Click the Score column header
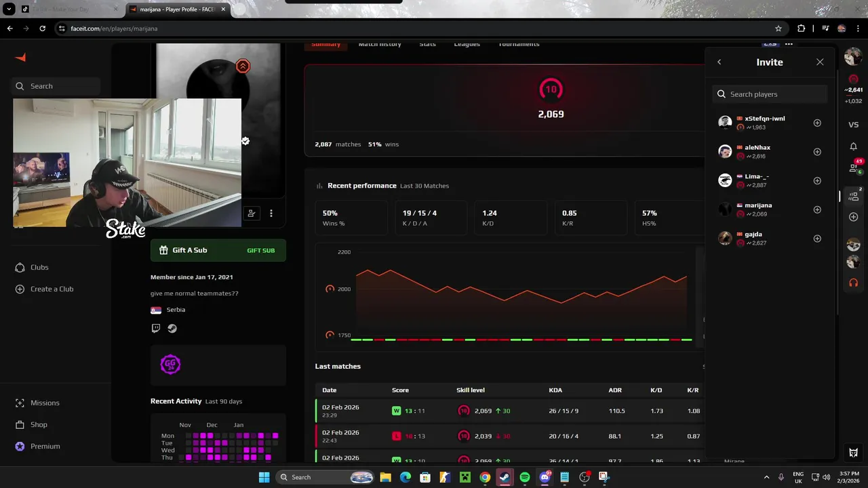 point(400,390)
